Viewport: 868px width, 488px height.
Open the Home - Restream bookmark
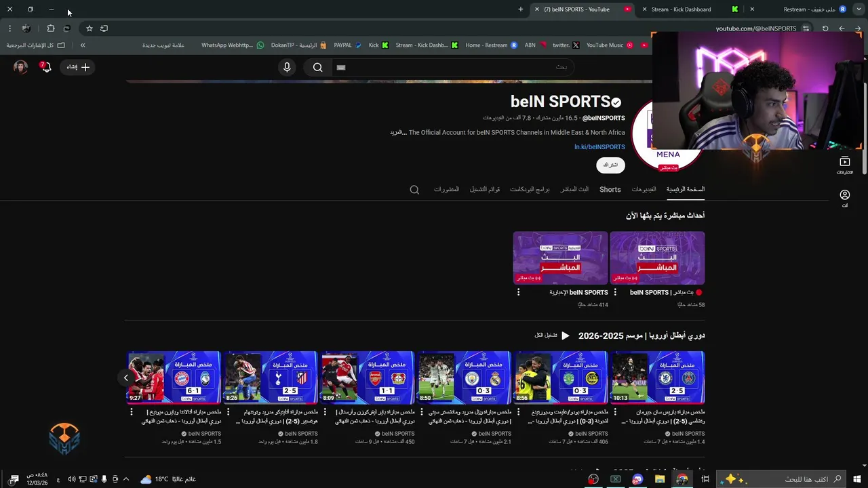(491, 45)
